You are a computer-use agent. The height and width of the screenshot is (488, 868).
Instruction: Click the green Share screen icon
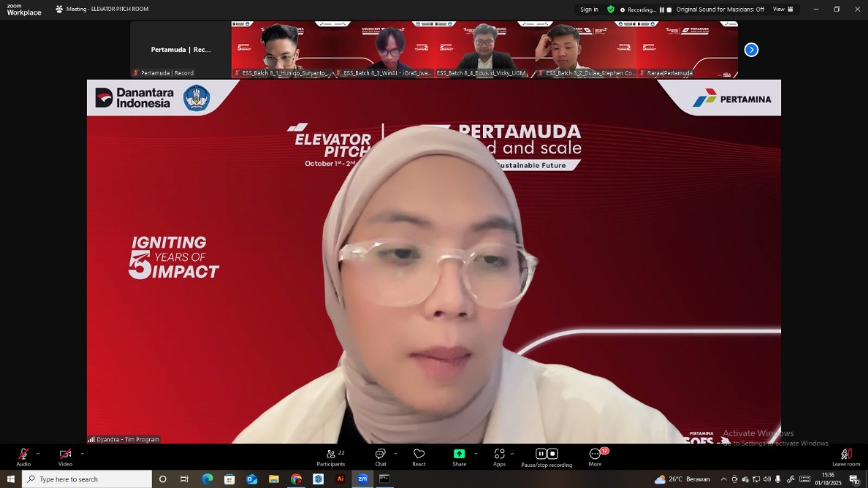coord(459,454)
